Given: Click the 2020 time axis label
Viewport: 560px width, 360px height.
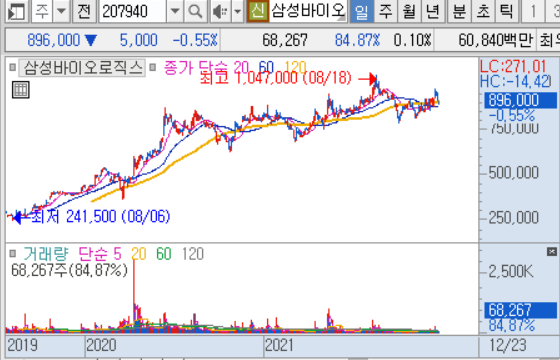Looking at the screenshot, I should tap(101, 345).
